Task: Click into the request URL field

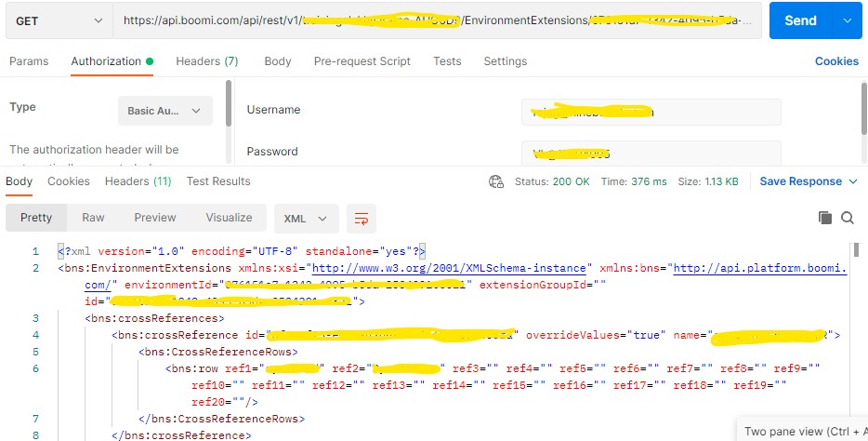Action: [x=437, y=20]
